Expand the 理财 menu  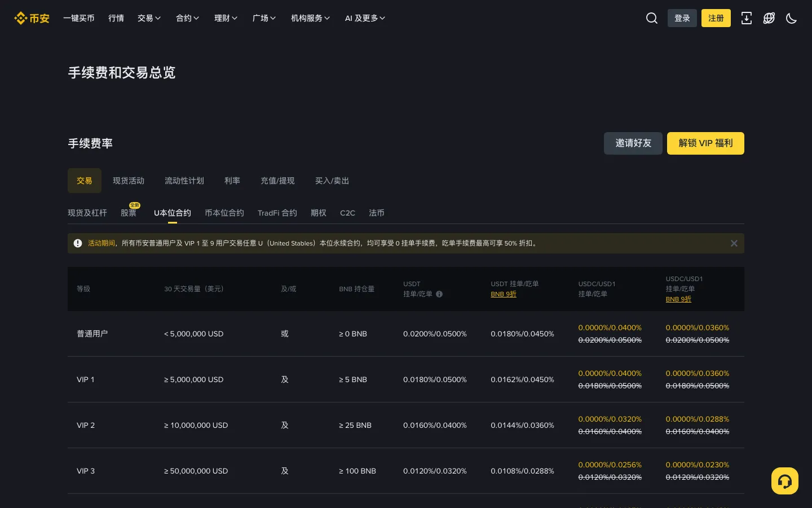(x=226, y=18)
